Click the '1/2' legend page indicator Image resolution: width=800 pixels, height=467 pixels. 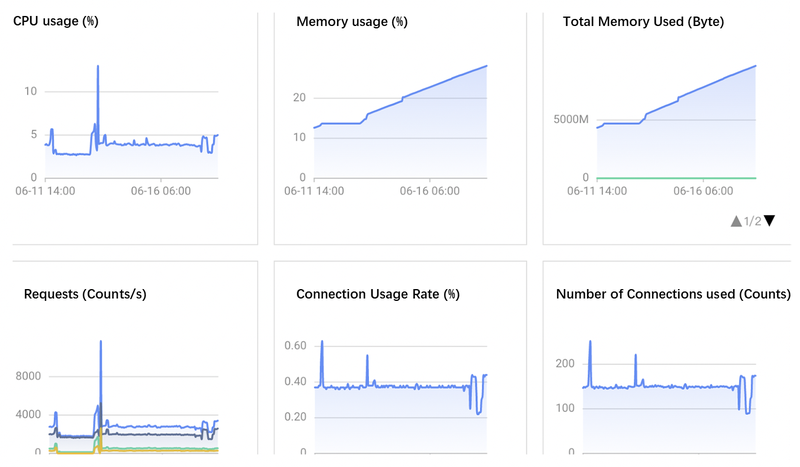tap(753, 221)
